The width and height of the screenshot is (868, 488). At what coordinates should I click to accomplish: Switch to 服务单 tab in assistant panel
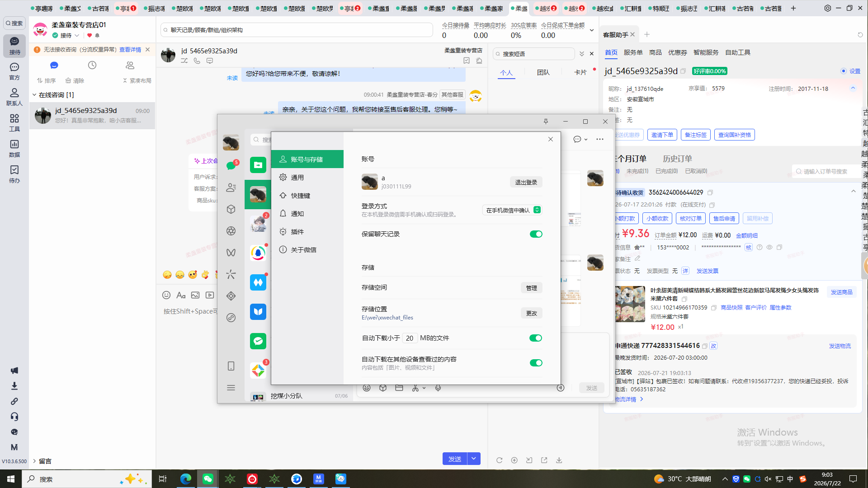pyautogui.click(x=633, y=52)
